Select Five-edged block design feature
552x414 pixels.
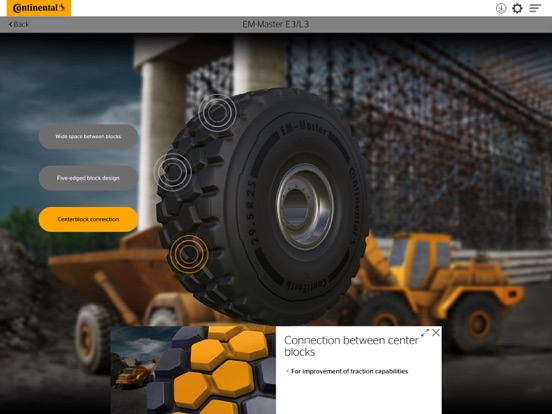pyautogui.click(x=88, y=178)
